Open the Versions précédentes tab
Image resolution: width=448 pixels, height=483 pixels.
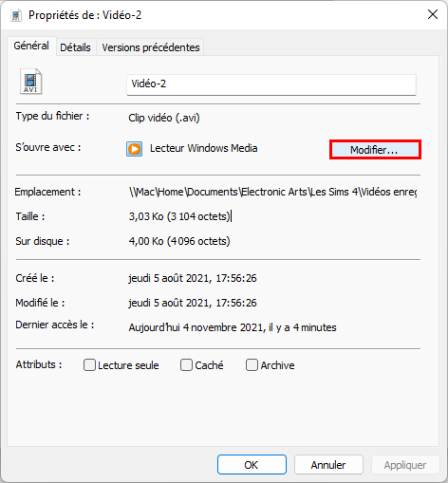pyautogui.click(x=151, y=47)
